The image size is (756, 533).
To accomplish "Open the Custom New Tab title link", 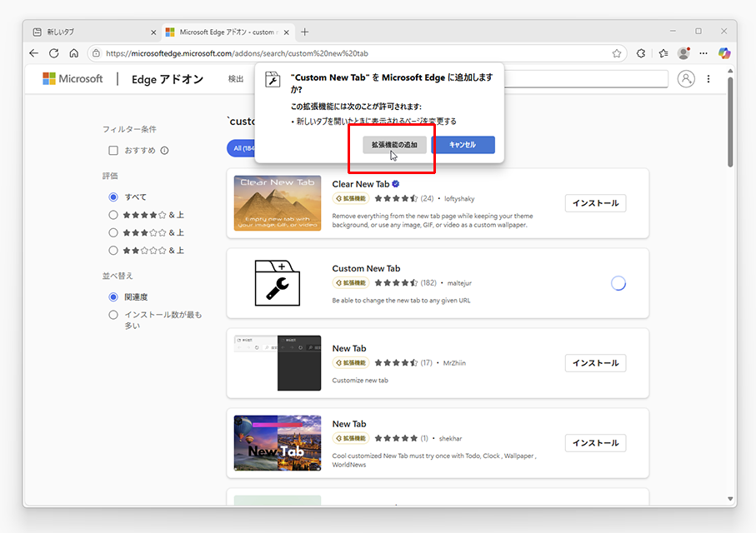I will (x=366, y=268).
